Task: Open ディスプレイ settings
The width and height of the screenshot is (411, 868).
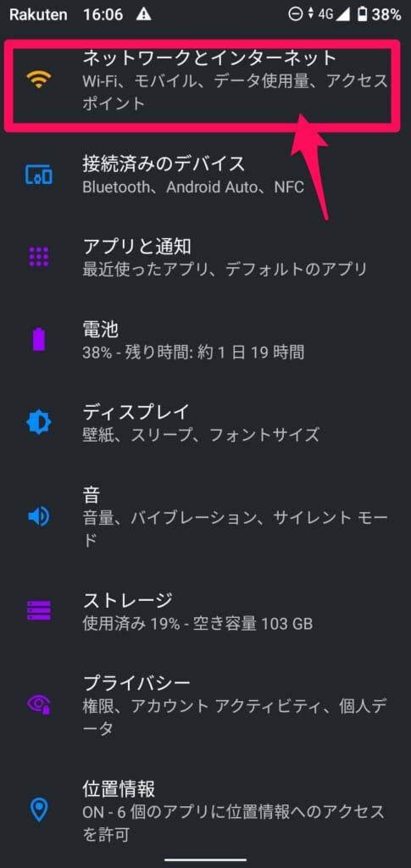Action: click(205, 423)
